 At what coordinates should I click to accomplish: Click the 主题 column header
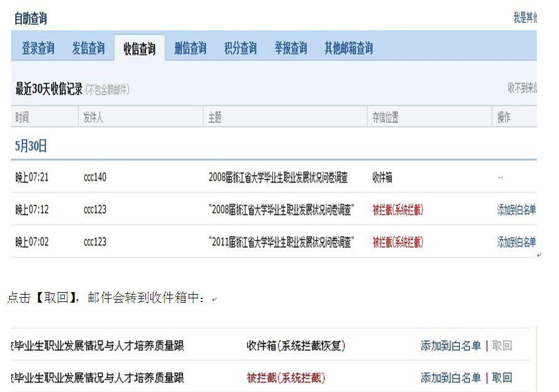pyautogui.click(x=215, y=118)
